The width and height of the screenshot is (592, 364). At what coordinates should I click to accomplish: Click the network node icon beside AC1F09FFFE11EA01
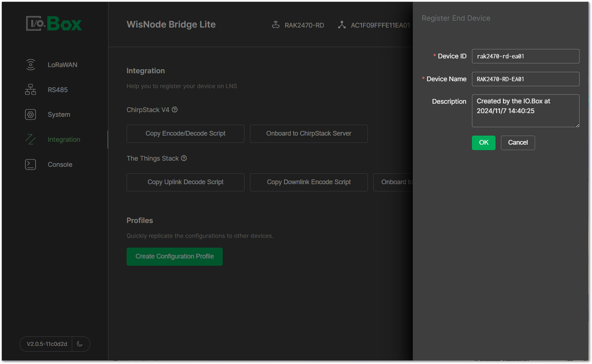tap(342, 25)
